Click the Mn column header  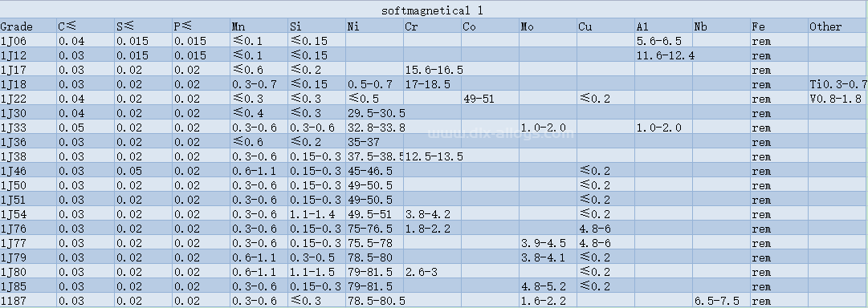259,26
